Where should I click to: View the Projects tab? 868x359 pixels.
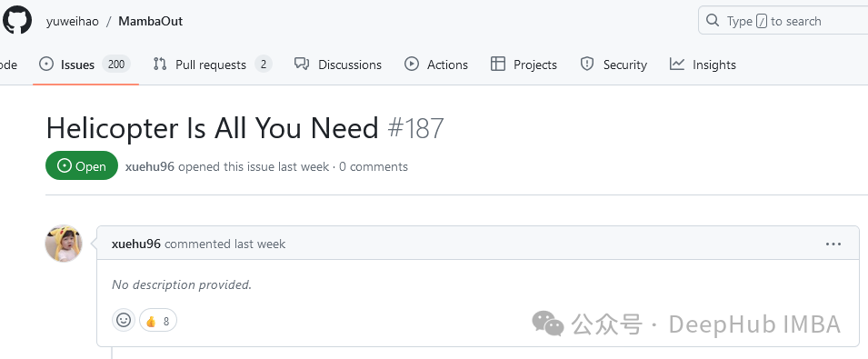click(524, 65)
